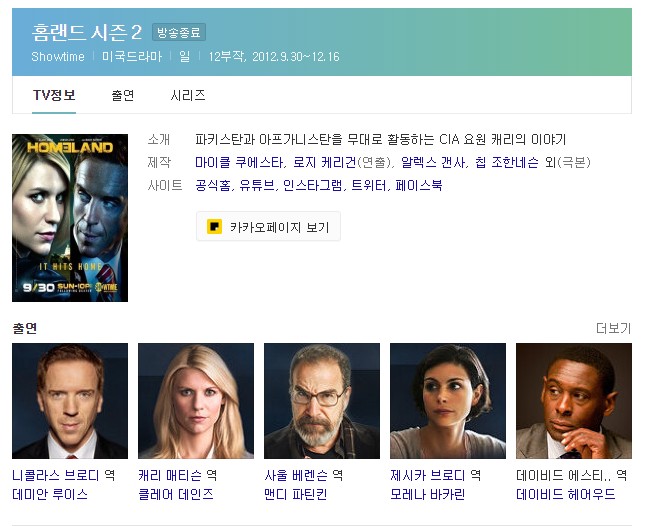Viewport: 647px width, 526px height.
Task: Select the TV정보 tab
Action: tap(54, 95)
